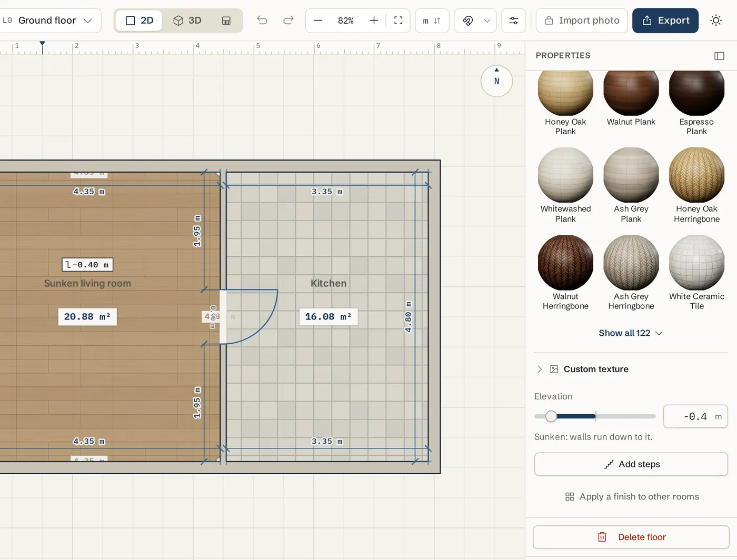Select the Sunken living room label

(87, 283)
